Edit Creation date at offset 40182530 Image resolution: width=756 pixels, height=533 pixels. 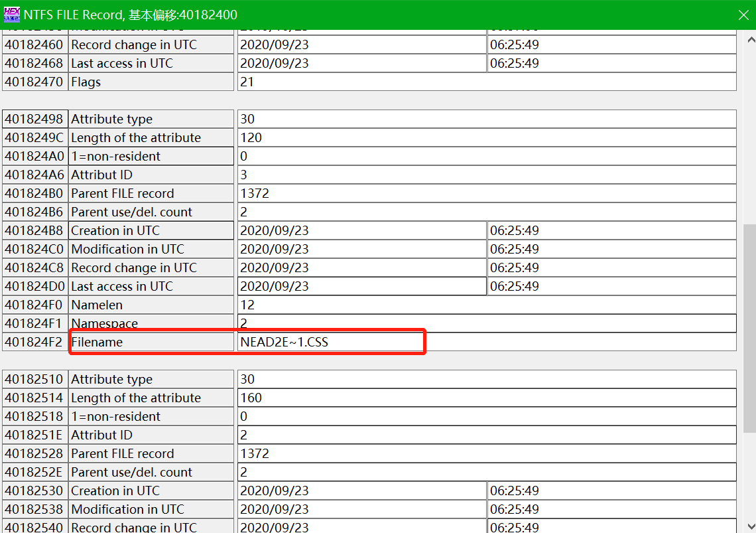(361, 491)
